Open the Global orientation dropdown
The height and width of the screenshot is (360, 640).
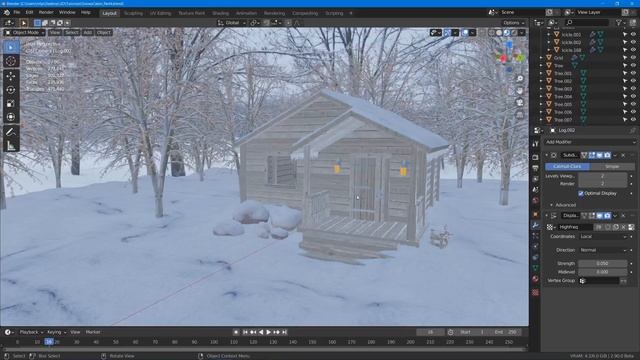pos(231,23)
